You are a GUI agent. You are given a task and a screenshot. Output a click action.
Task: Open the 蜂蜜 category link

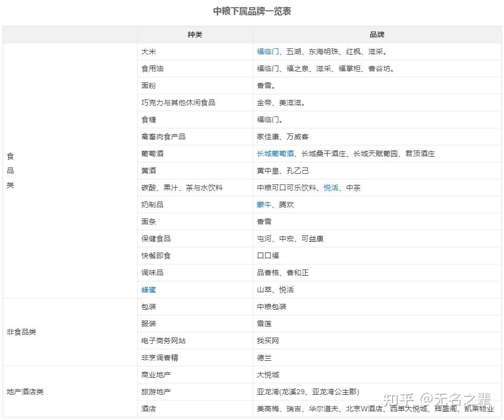(x=149, y=290)
